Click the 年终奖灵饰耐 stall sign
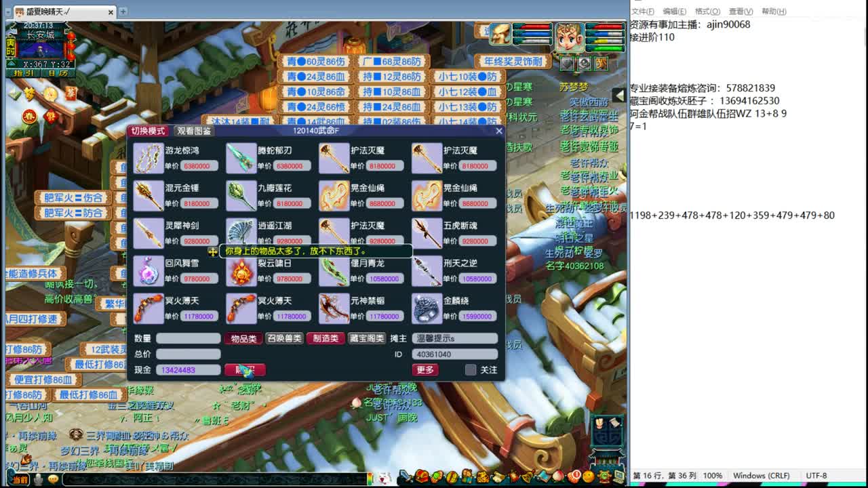The width and height of the screenshot is (868, 488). click(512, 62)
